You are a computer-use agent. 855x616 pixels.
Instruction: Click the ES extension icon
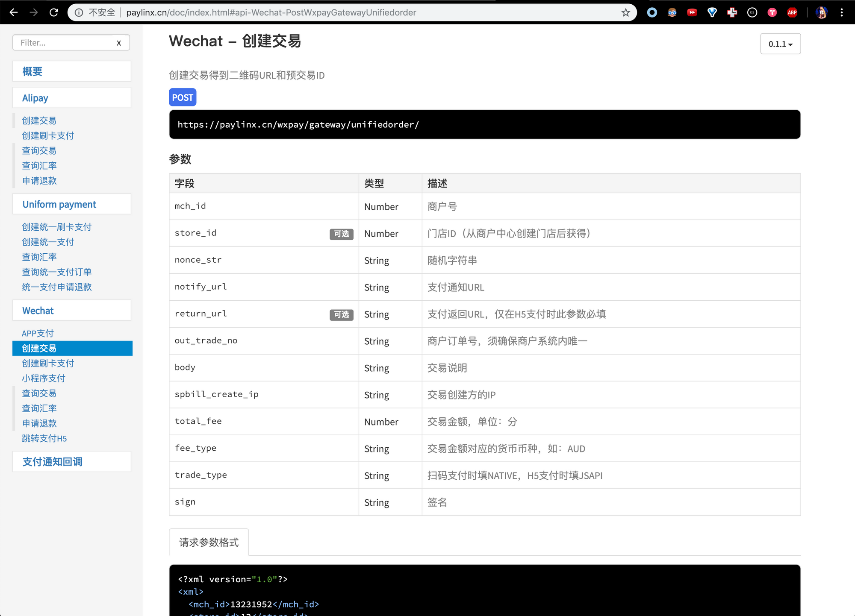pyautogui.click(x=752, y=12)
